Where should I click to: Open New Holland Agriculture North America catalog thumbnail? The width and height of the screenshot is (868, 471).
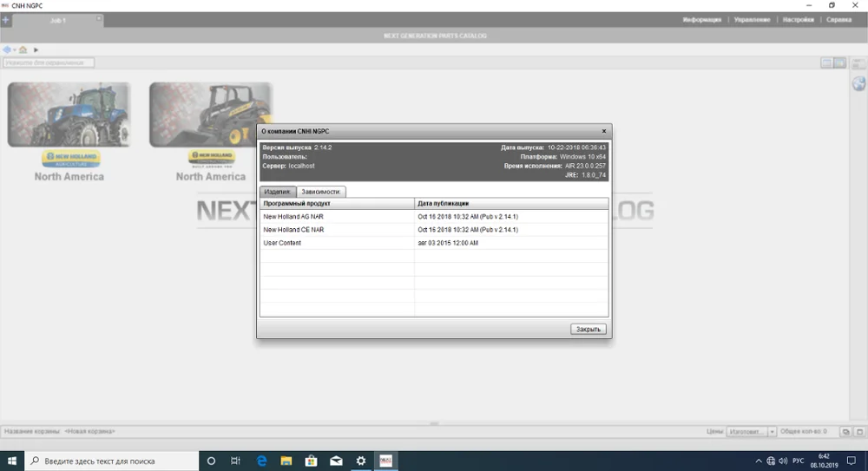click(69, 114)
